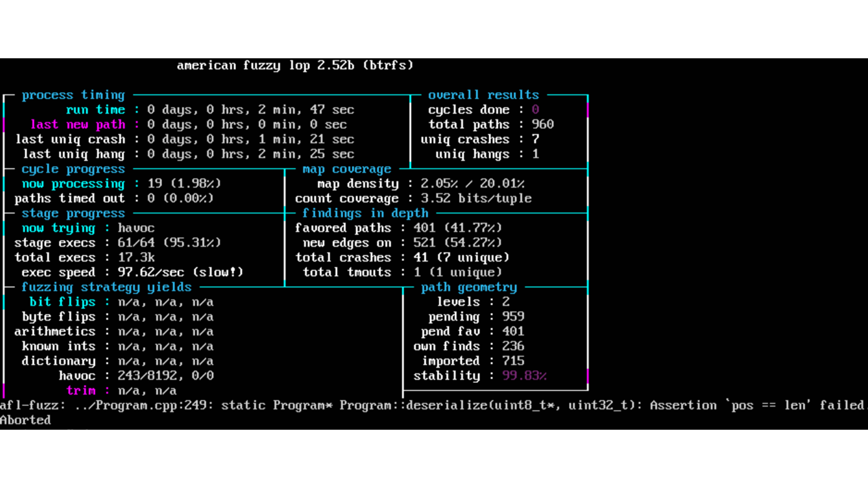Select the 'cycle progress' section header

[73, 169]
